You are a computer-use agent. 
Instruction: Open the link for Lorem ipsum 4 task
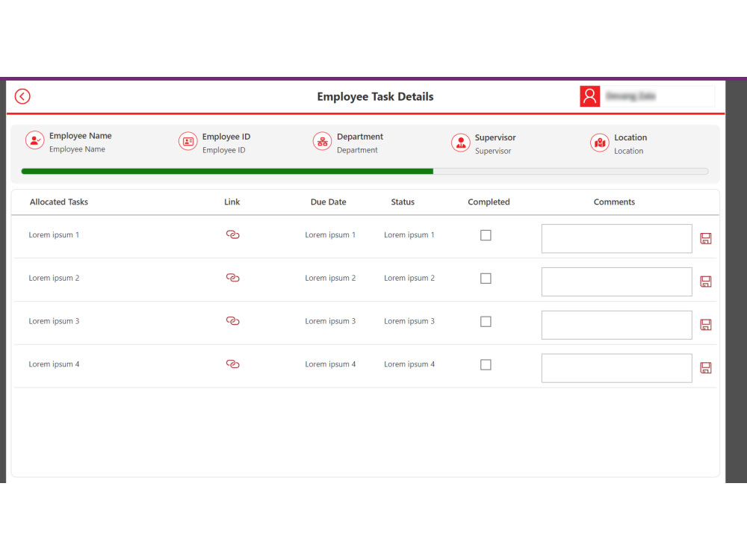pyautogui.click(x=232, y=364)
